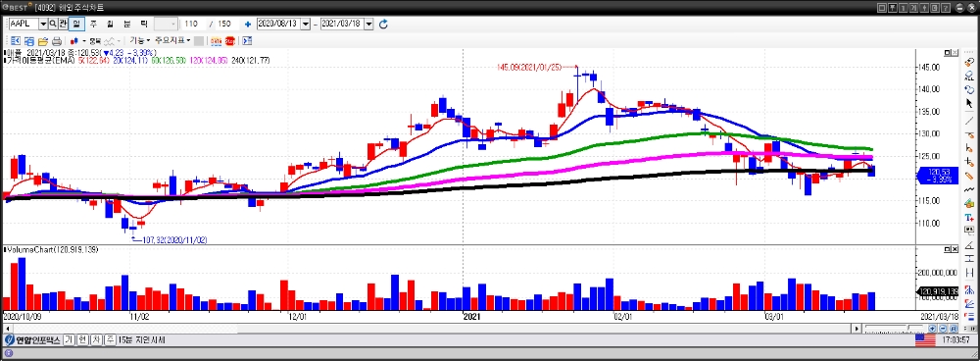Click the zoom out minus button
This screenshot has width=980, height=361.
(943, 329)
